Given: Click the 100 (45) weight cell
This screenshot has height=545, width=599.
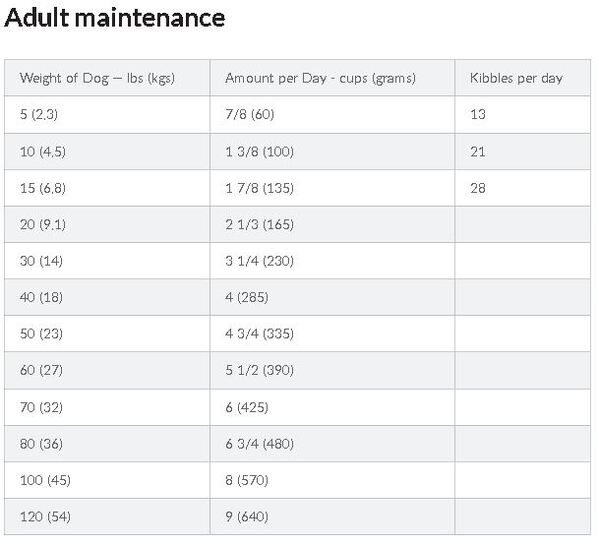Looking at the screenshot, I should click(107, 480).
